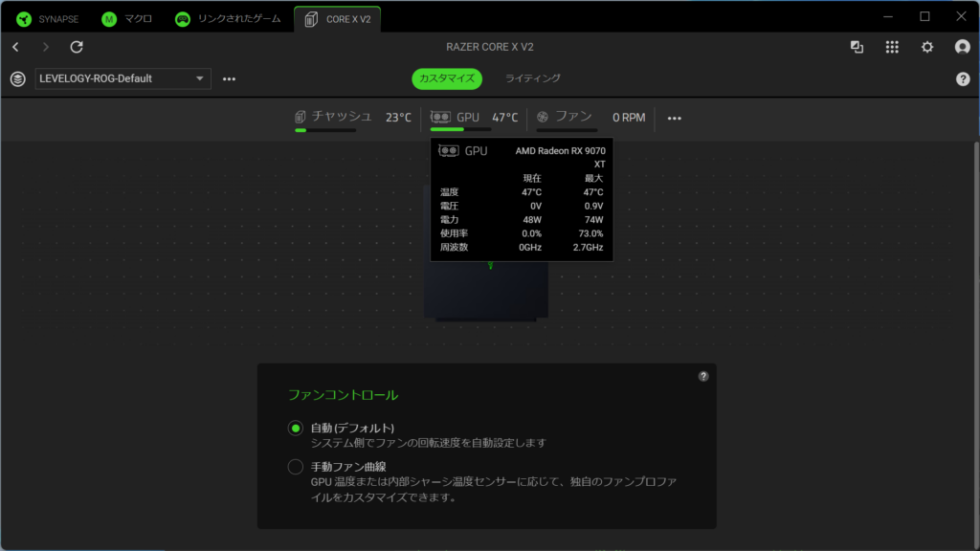Click the help question mark below avatar
The width and height of the screenshot is (980, 551).
(963, 78)
